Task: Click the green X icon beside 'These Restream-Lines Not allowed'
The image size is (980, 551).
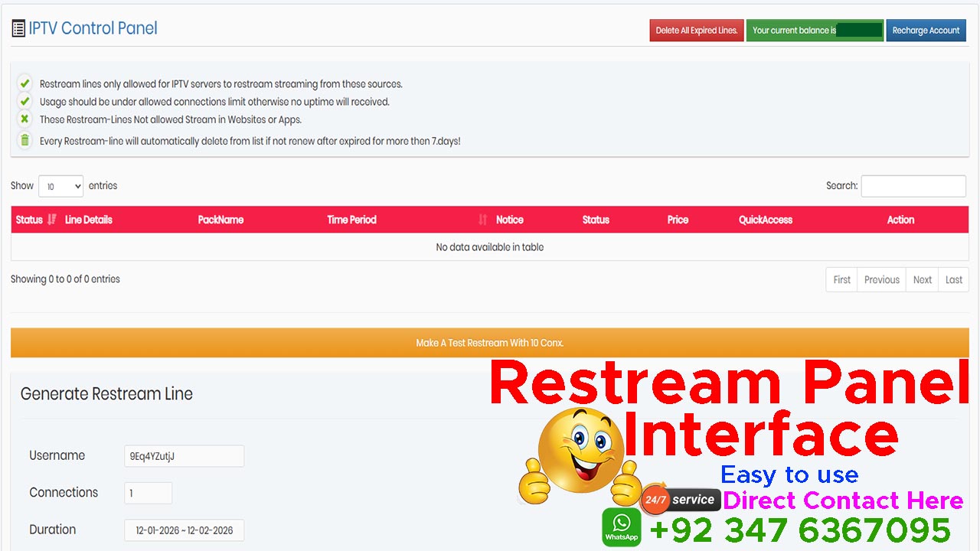Action: pyautogui.click(x=24, y=119)
